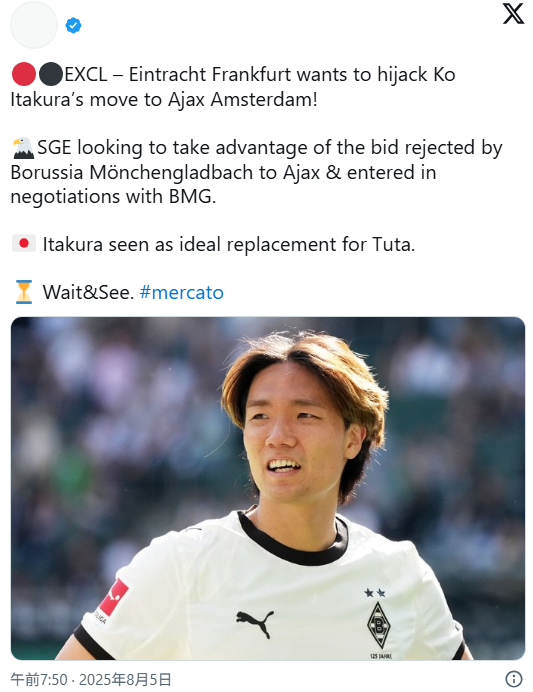Click the hourglass emoji before Wait&See
This screenshot has height=692, width=533.
(x=24, y=292)
